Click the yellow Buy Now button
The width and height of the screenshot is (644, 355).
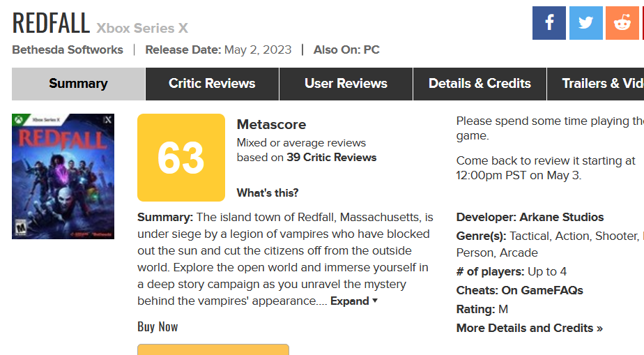pyautogui.click(x=213, y=349)
